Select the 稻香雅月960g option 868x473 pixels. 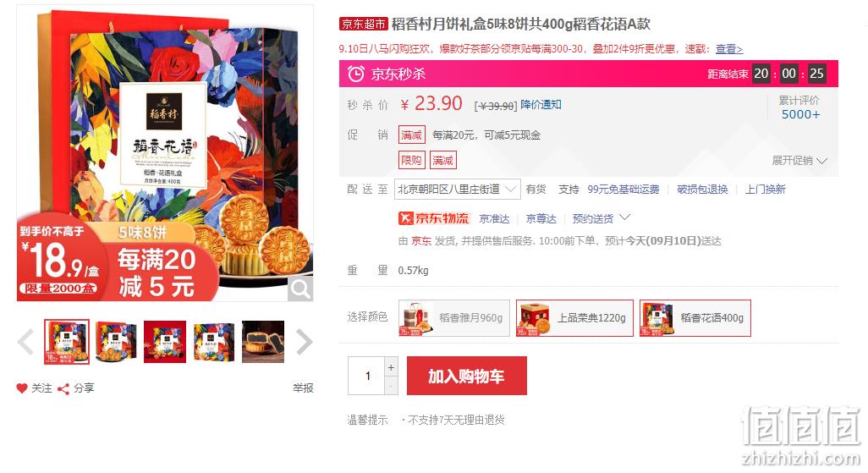pos(454,318)
